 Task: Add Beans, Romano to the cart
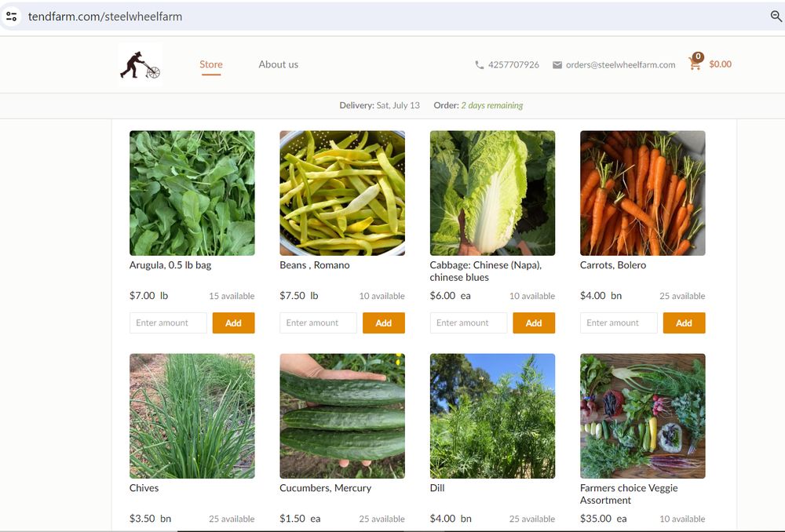(384, 322)
